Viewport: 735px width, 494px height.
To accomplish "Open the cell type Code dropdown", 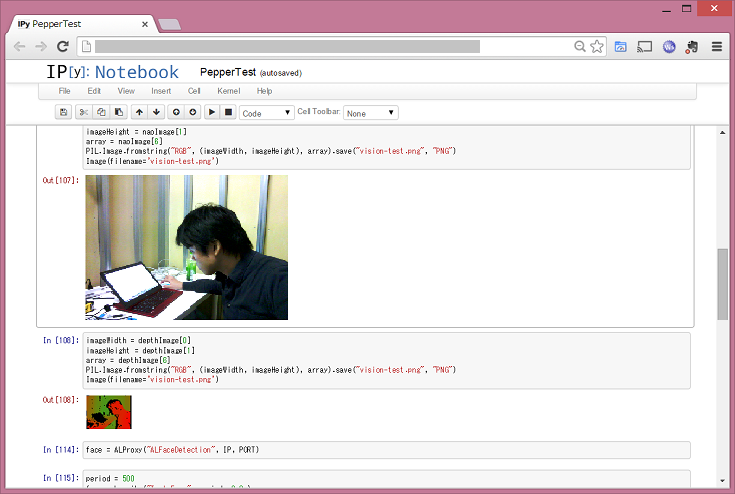I will (x=267, y=113).
